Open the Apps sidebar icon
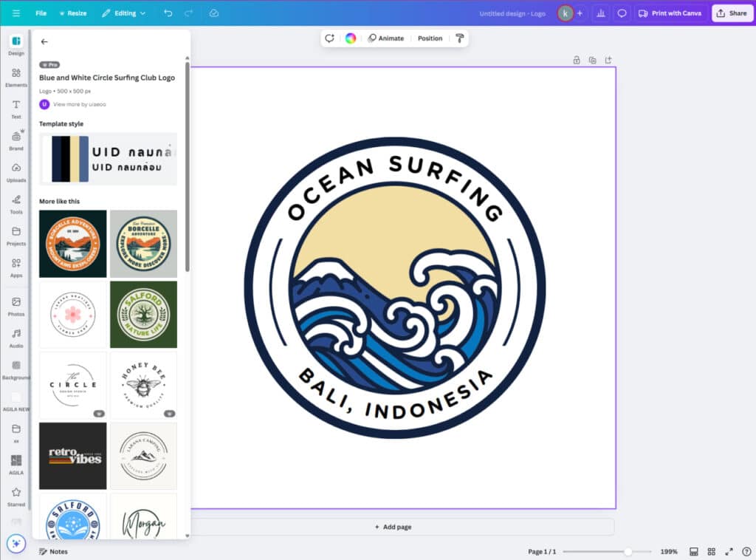Screen dimensions: 756x560 tap(16, 267)
